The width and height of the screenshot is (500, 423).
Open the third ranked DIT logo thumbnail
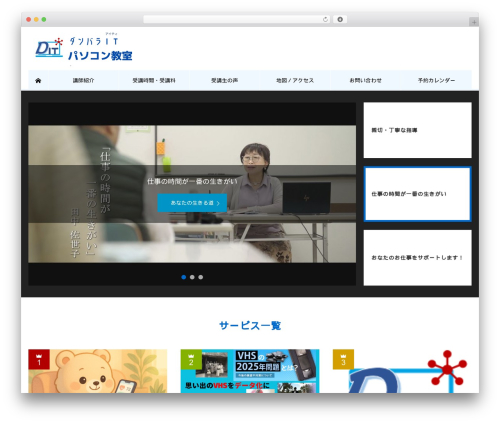402,371
